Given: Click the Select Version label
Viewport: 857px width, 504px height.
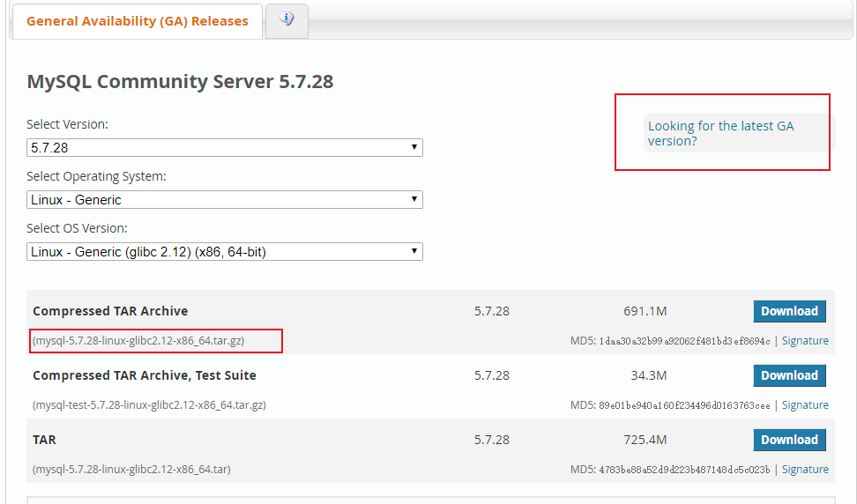Looking at the screenshot, I should [x=67, y=124].
